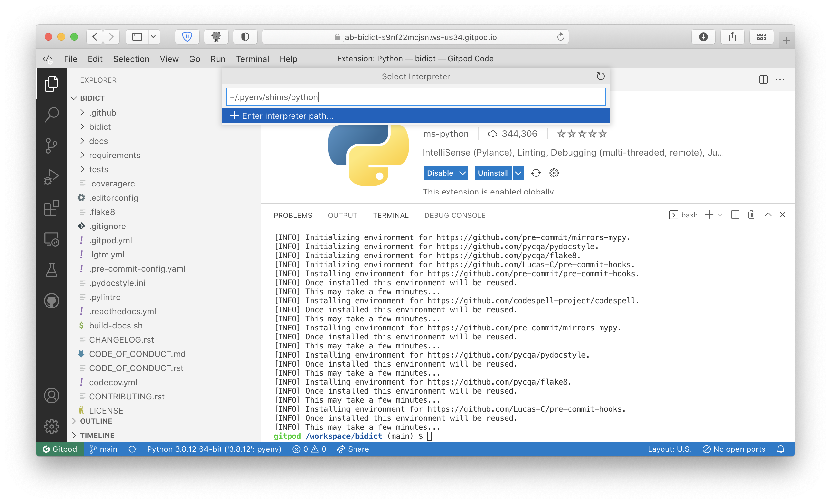Open the extension settings gear
831x504 pixels.
554,173
